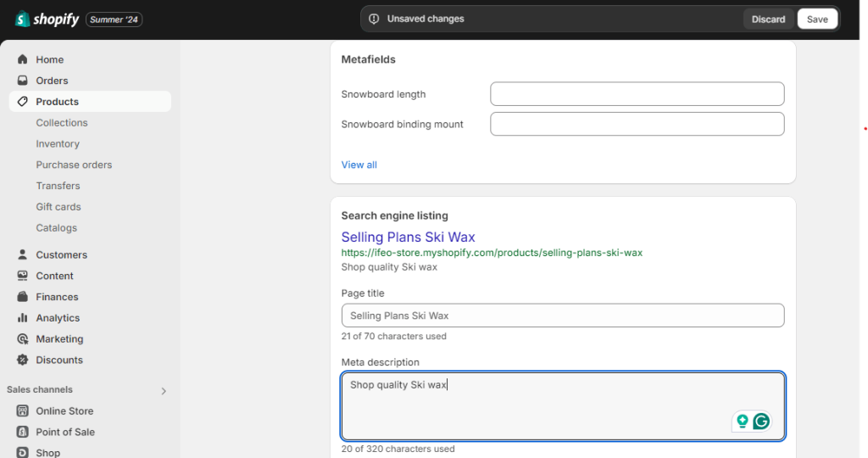The height and width of the screenshot is (458, 868).
Task: Click the Unsaved changes label
Action: click(x=426, y=19)
